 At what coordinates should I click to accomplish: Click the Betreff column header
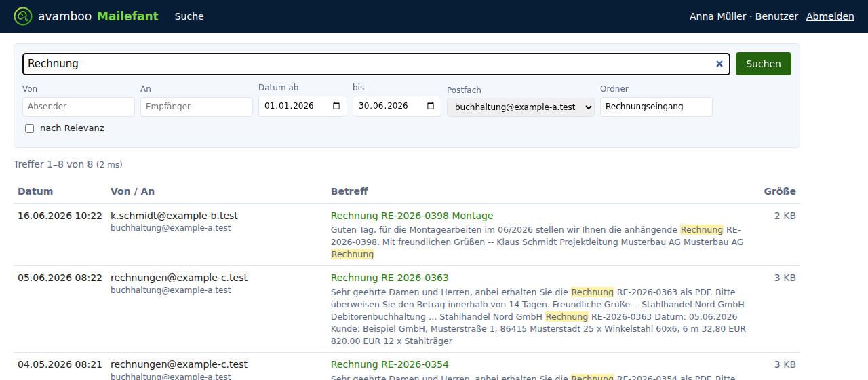[x=349, y=191]
